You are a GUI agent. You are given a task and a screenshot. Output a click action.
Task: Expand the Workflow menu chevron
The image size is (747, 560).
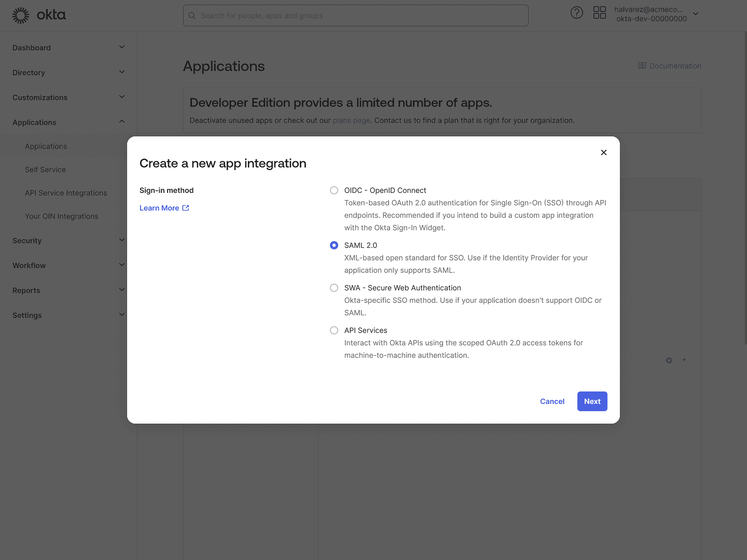tap(122, 264)
